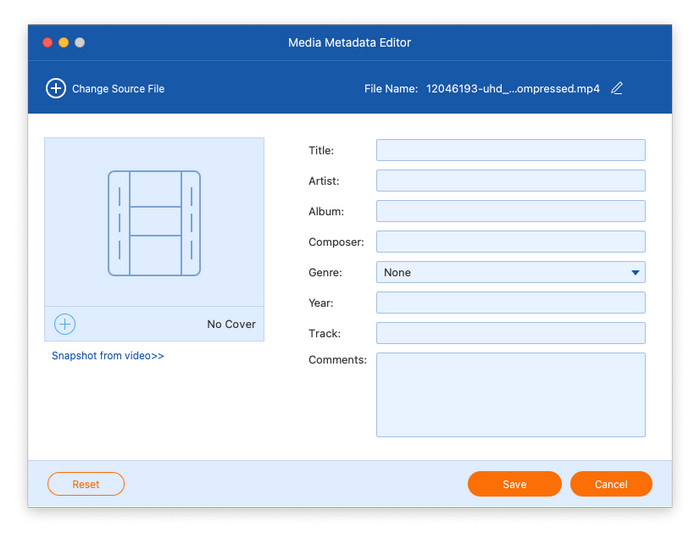The height and width of the screenshot is (539, 700).
Task: Close the window with red button
Action: click(x=47, y=43)
